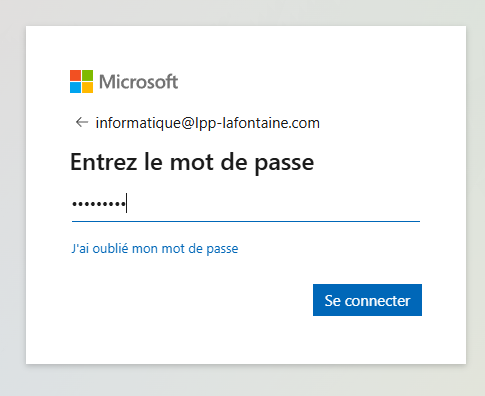This screenshot has width=485, height=396.
Task: Click the informatique@lpp-lafontaine.com account text
Action: click(208, 123)
